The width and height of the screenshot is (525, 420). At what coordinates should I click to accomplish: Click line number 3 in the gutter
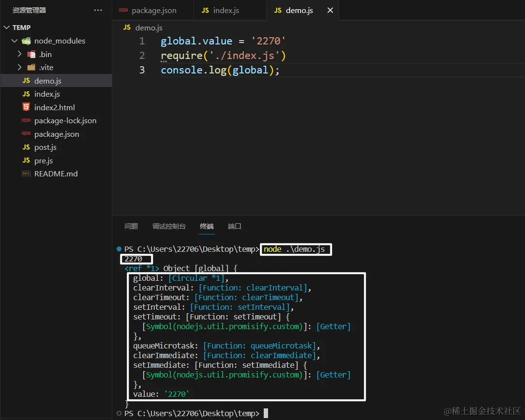pos(142,70)
